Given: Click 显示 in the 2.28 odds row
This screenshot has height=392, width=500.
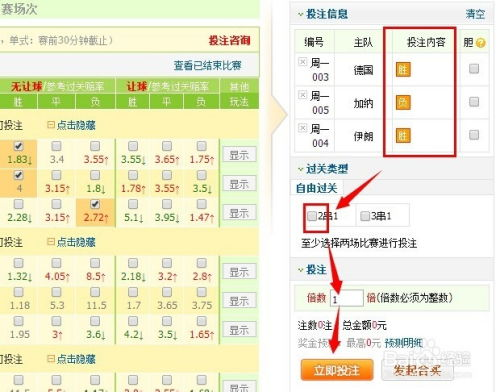Looking at the screenshot, I should pyautogui.click(x=239, y=213).
